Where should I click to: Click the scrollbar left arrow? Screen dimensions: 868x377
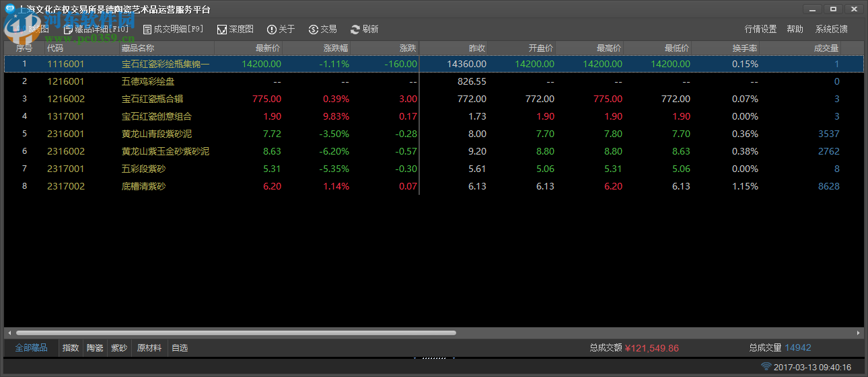point(9,333)
